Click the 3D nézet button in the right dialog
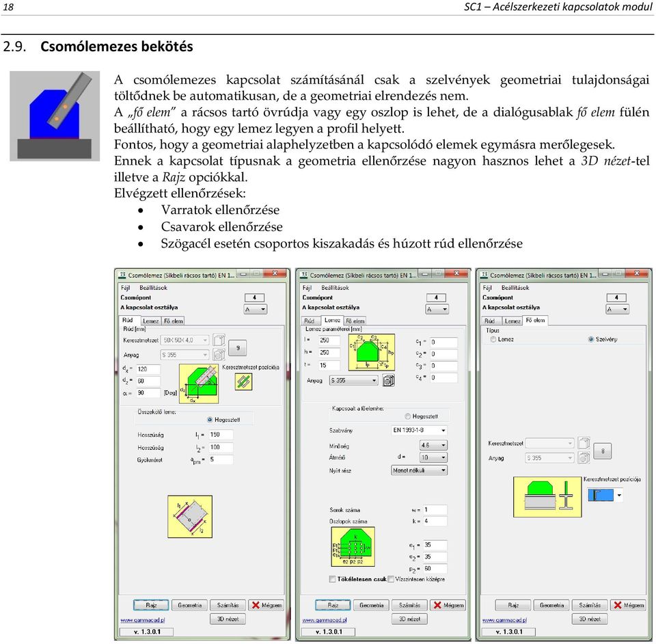The width and height of the screenshot is (656, 644). point(590,619)
